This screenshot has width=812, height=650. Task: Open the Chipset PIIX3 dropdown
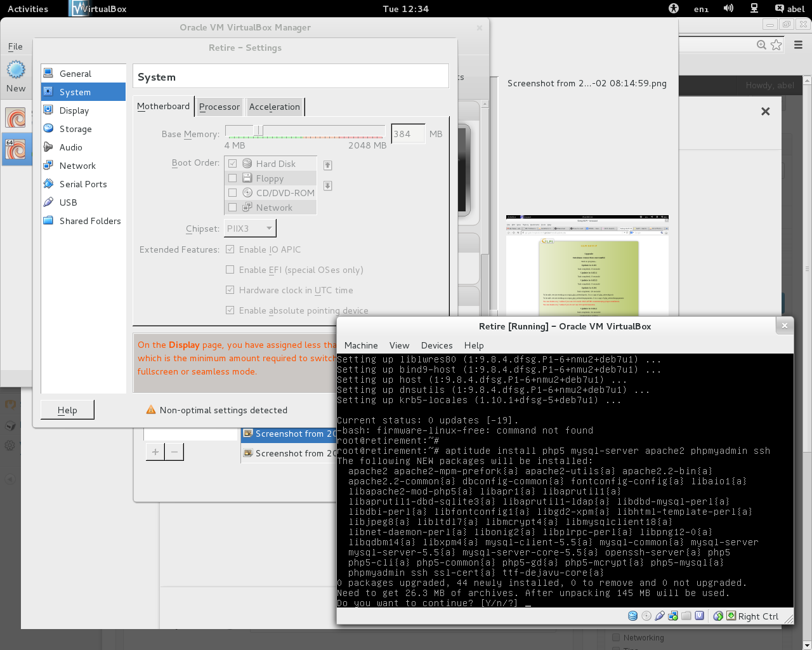(x=250, y=229)
